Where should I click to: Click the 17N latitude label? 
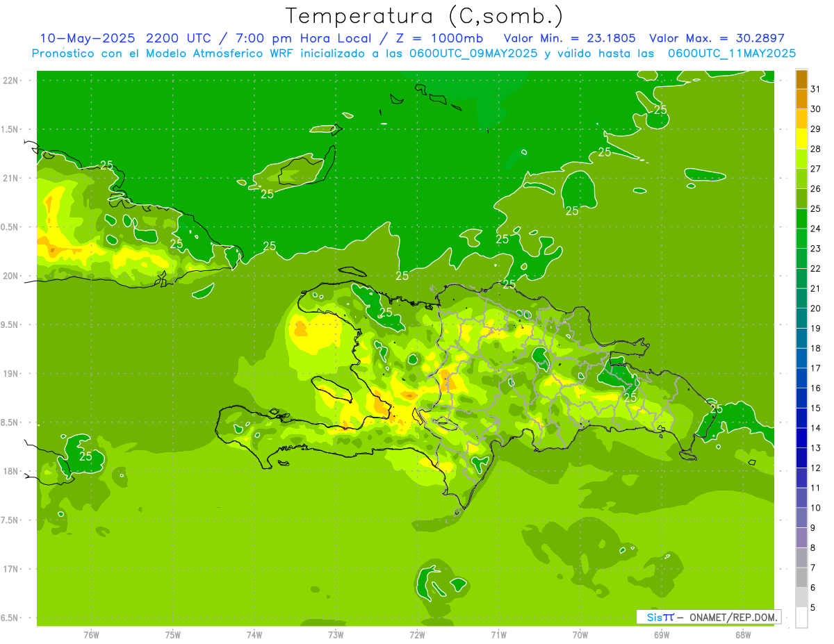pos(11,569)
